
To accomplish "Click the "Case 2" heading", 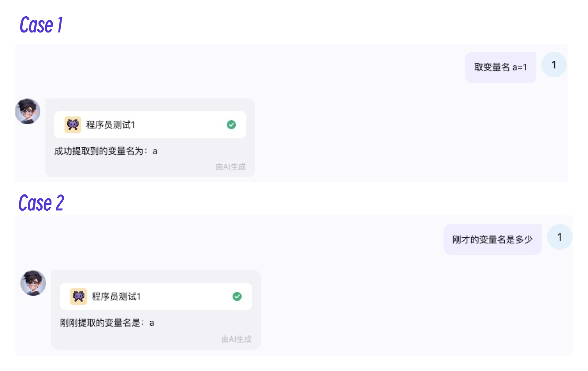I will (x=41, y=203).
